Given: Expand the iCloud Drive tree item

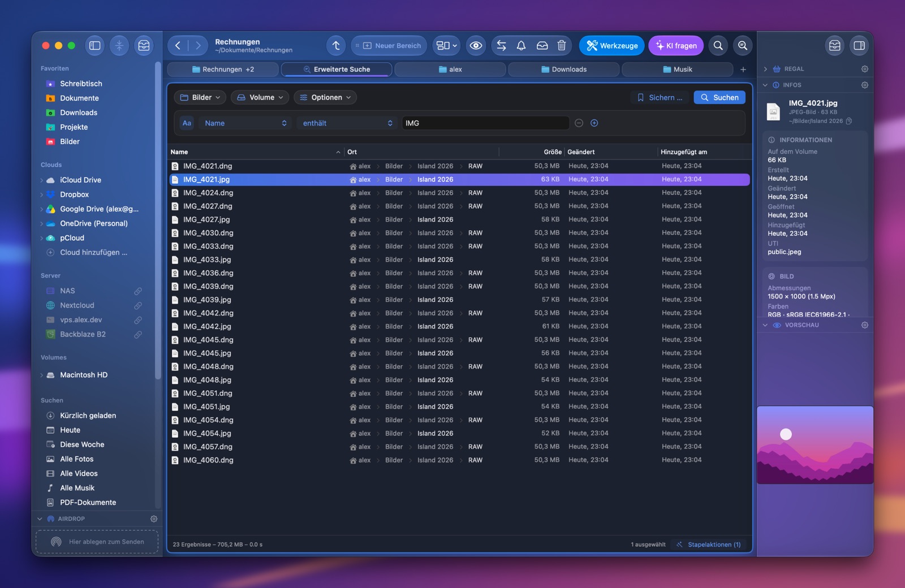Looking at the screenshot, I should (x=41, y=180).
